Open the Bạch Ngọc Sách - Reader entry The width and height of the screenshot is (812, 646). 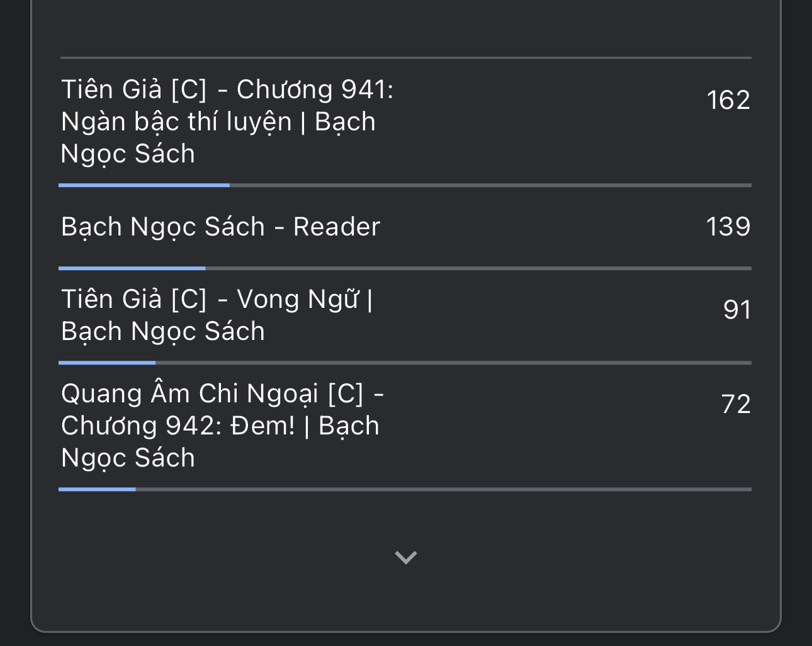click(220, 227)
